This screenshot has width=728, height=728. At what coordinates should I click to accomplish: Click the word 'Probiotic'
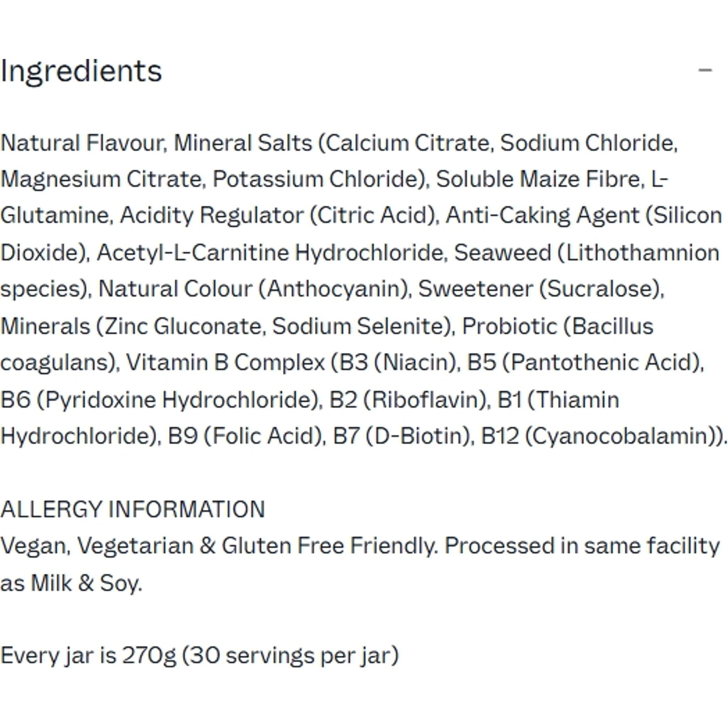[509, 326]
